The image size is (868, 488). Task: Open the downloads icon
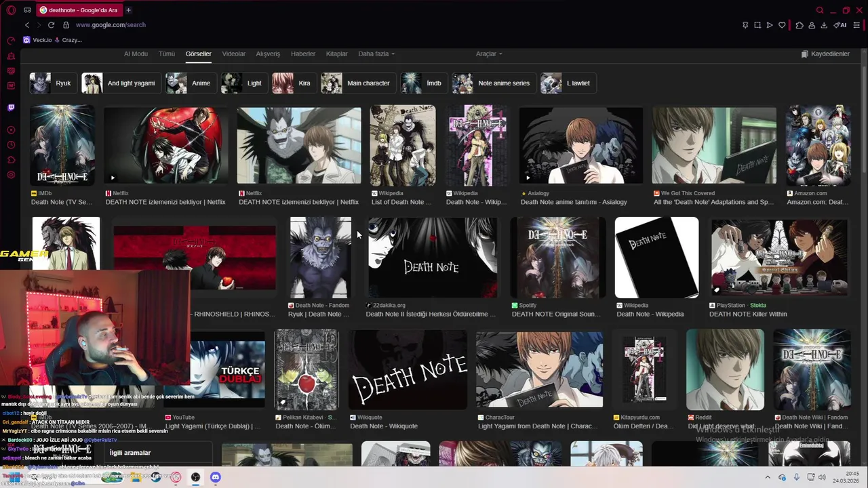click(824, 25)
